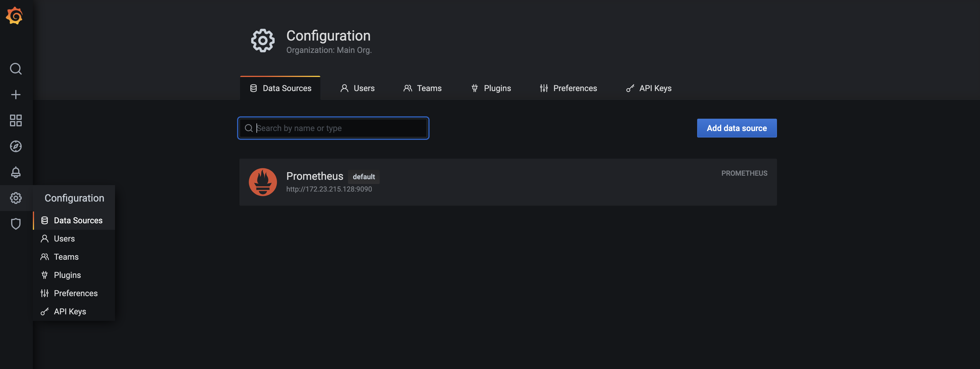Select Teams in Configuration flyout menu
Viewport: 980px width, 369px height.
point(74,257)
